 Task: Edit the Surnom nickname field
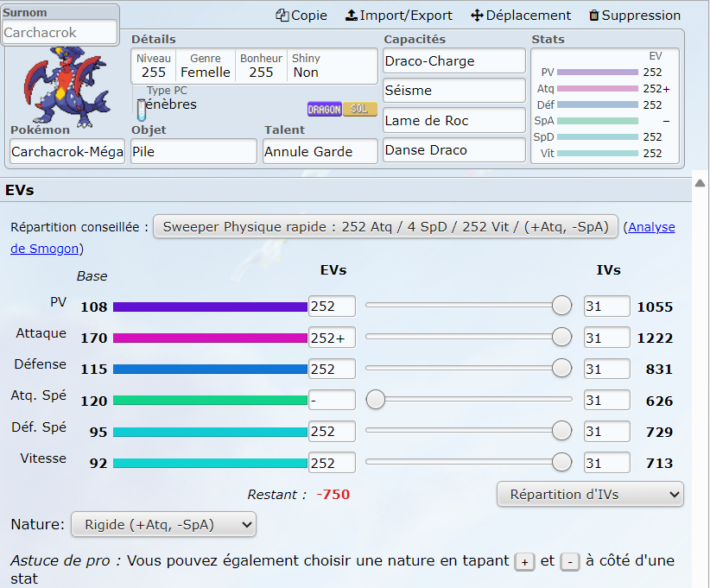pyautogui.click(x=60, y=33)
